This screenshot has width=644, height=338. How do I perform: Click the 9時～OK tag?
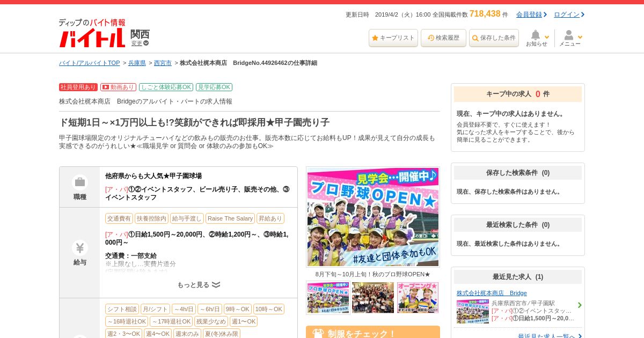point(238,309)
